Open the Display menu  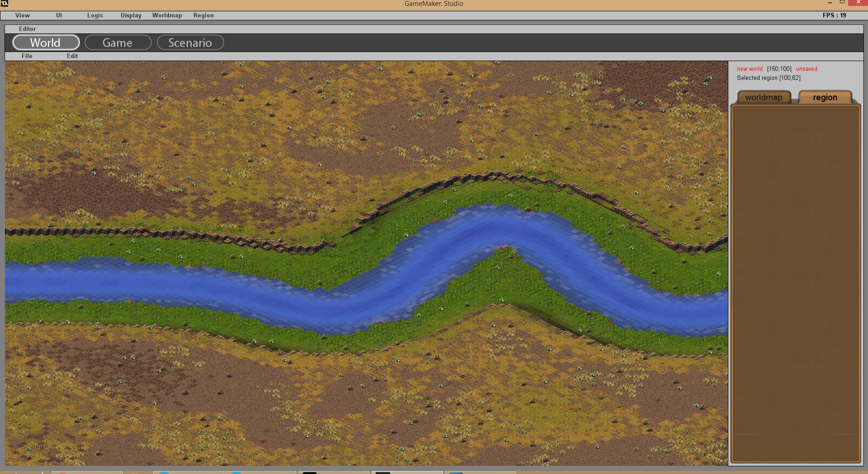tap(131, 15)
